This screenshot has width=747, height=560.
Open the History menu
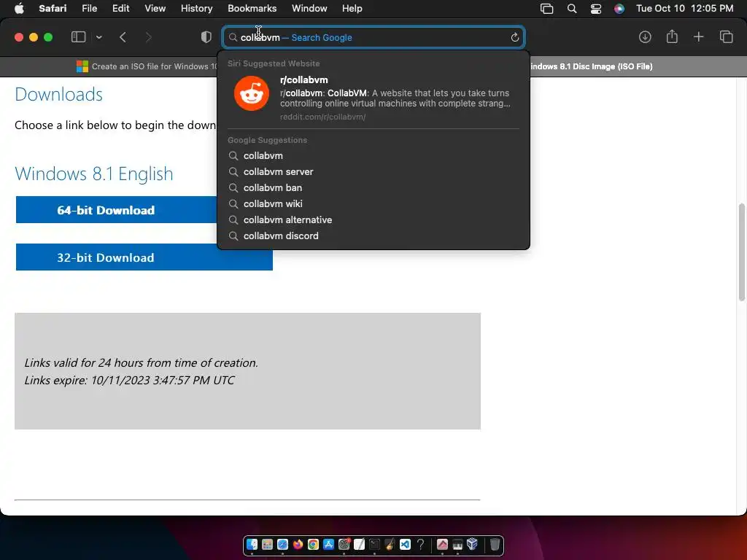point(196,9)
